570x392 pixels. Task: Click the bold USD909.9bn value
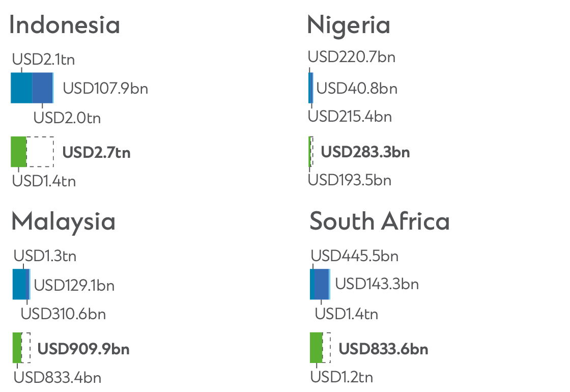click(83, 349)
